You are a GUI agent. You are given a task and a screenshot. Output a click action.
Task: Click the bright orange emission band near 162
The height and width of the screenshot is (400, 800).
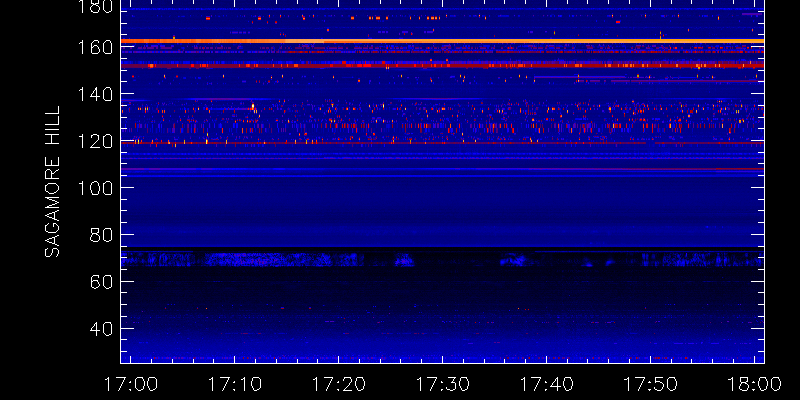pos(442,41)
